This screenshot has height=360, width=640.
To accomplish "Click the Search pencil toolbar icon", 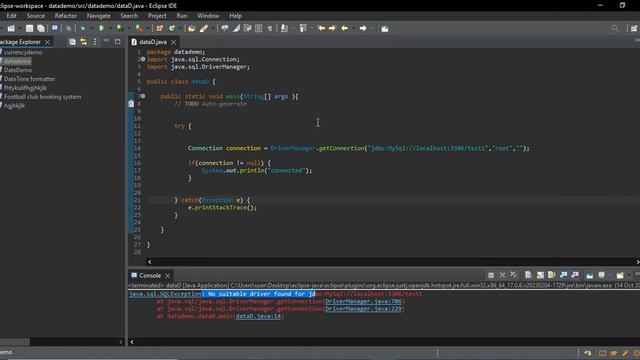I will pos(204,28).
